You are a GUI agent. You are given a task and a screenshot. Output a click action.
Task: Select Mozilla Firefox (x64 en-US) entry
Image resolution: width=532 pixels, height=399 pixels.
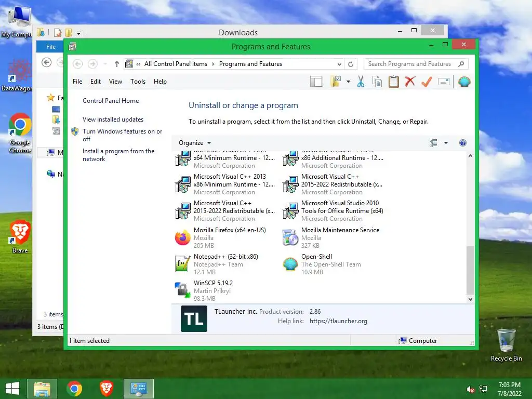(224, 237)
